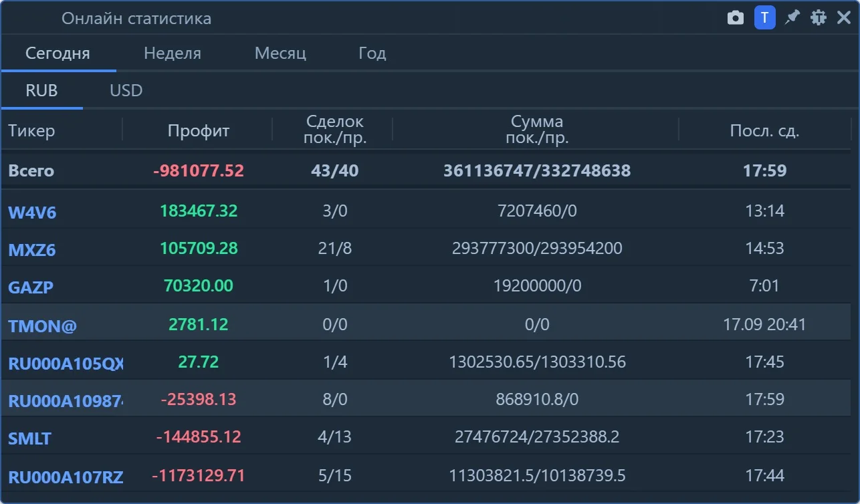Open the RU000A107RZ ticker
This screenshot has width=860, height=504.
66,477
